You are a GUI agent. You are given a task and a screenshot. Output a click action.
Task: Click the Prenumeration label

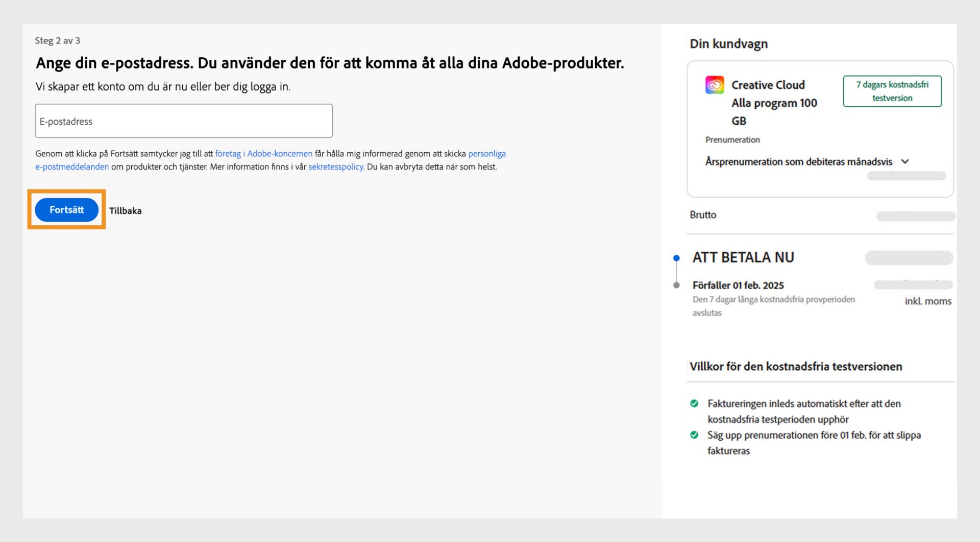point(732,139)
